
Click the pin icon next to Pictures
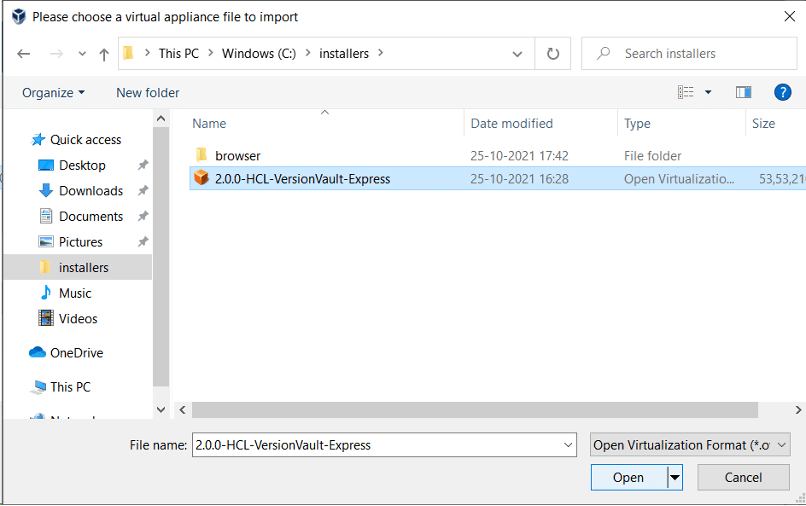143,242
